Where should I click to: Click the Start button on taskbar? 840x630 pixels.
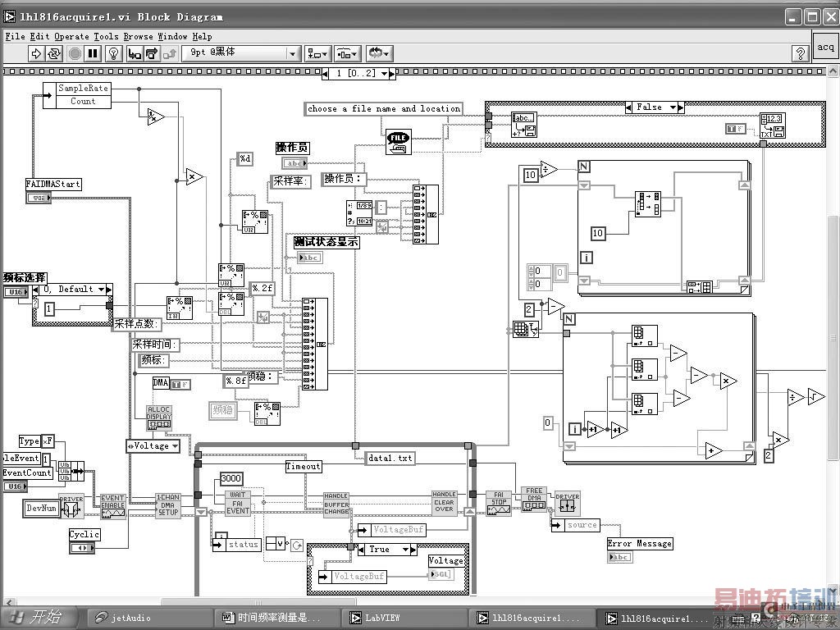38,617
